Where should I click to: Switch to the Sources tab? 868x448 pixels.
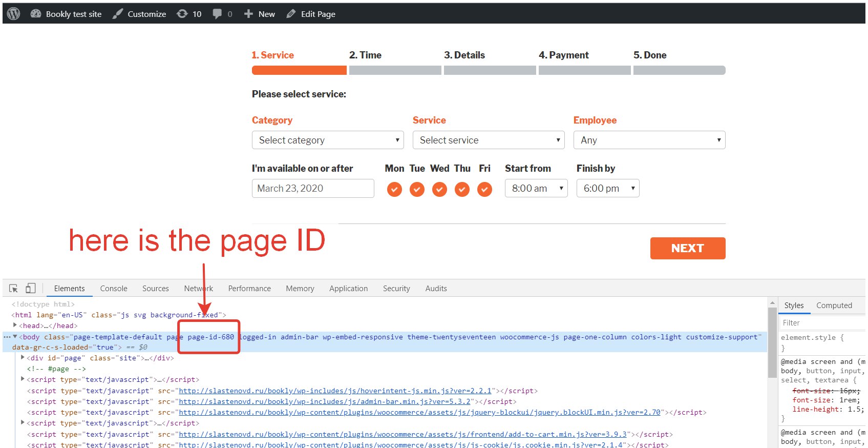pyautogui.click(x=156, y=289)
